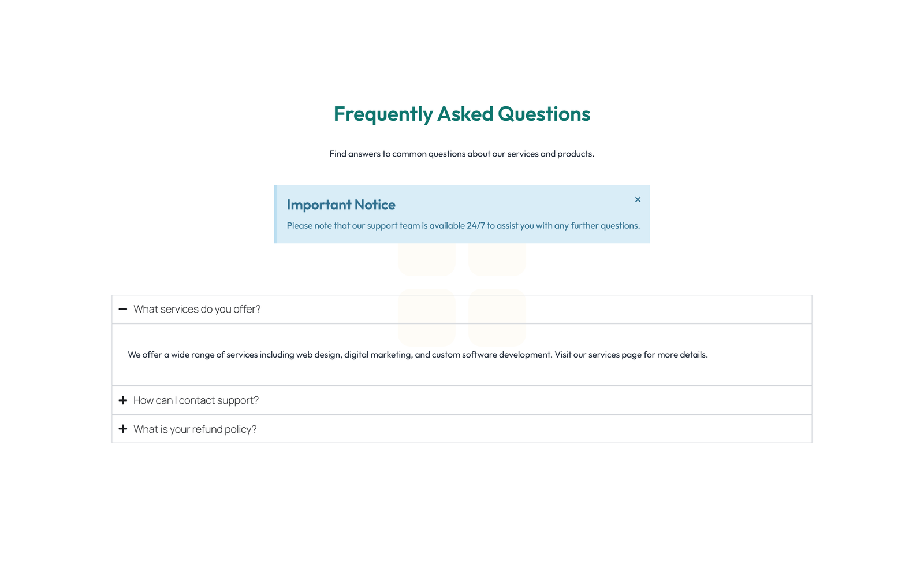924x565 pixels.
Task: Collapse the 'What services do you offer?' item
Action: click(198, 309)
